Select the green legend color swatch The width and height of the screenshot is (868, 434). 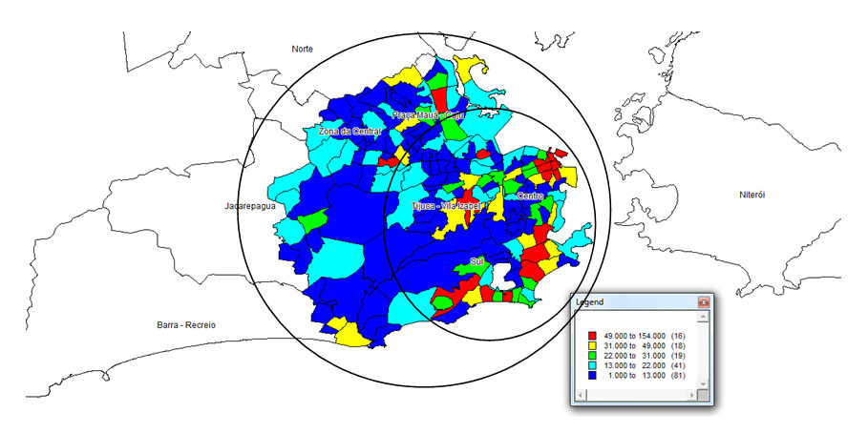pos(592,357)
